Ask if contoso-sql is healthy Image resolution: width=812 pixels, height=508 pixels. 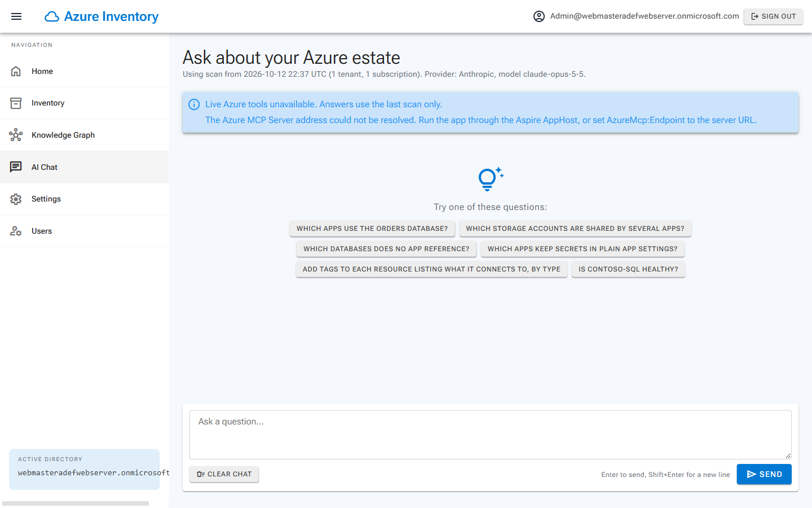628,269
